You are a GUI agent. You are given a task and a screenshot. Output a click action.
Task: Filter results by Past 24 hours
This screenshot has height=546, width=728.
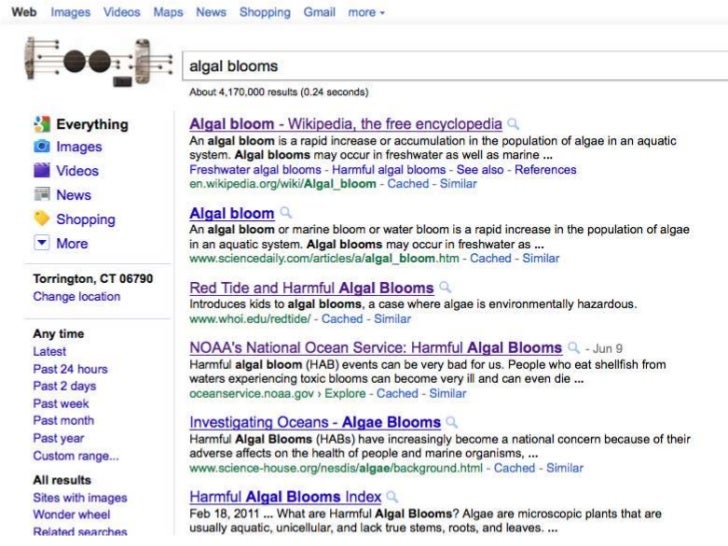pos(70,369)
